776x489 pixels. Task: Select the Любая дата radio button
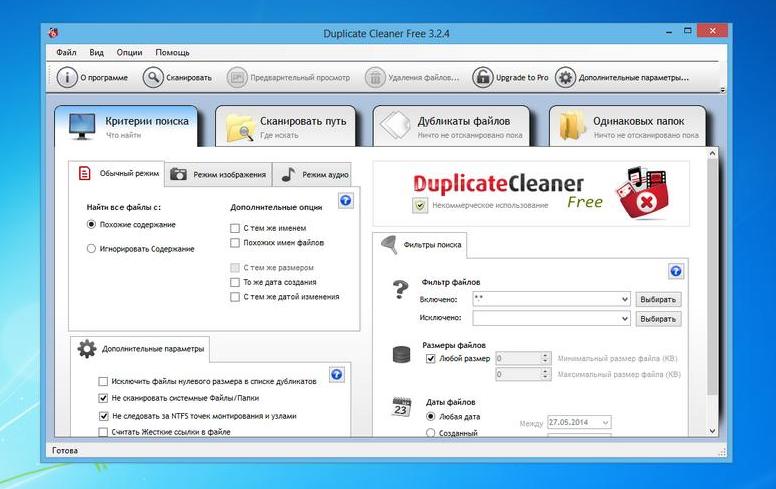click(x=431, y=417)
